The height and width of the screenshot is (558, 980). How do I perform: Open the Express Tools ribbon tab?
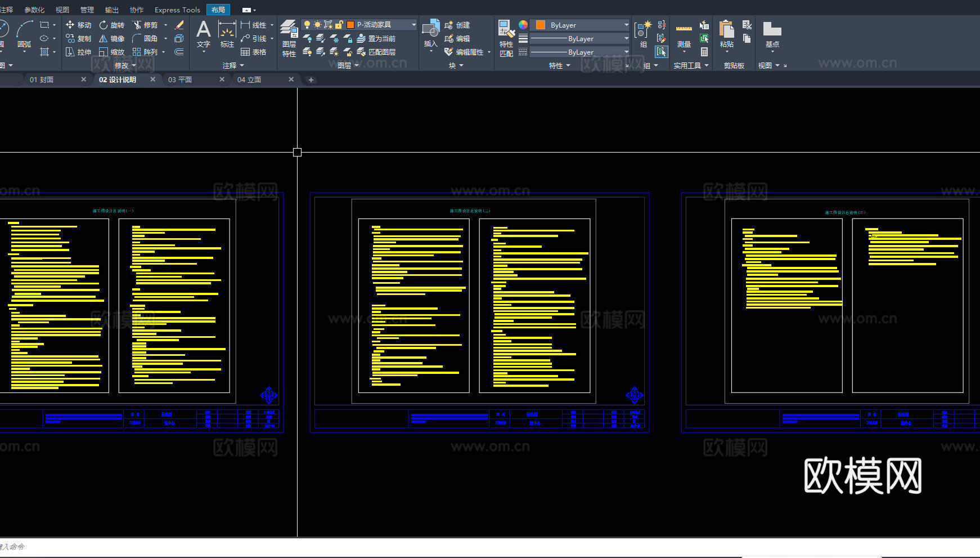point(177,10)
